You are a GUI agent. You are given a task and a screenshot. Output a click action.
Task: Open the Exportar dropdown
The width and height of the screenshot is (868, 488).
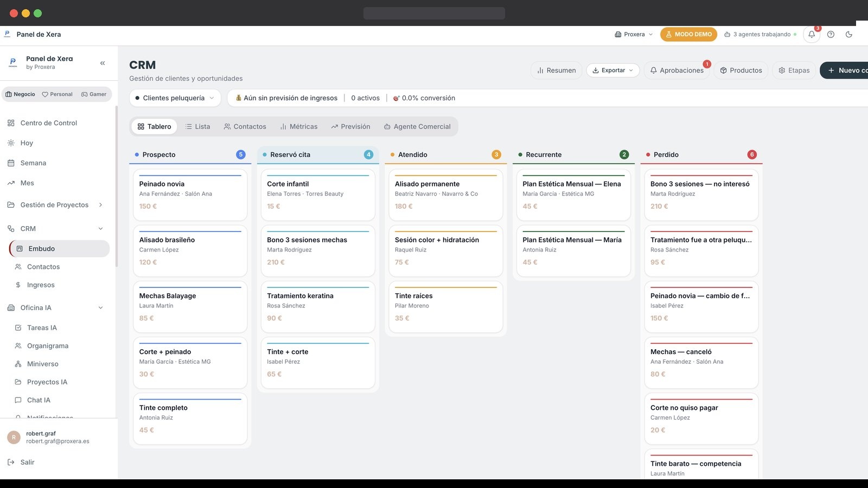(613, 70)
